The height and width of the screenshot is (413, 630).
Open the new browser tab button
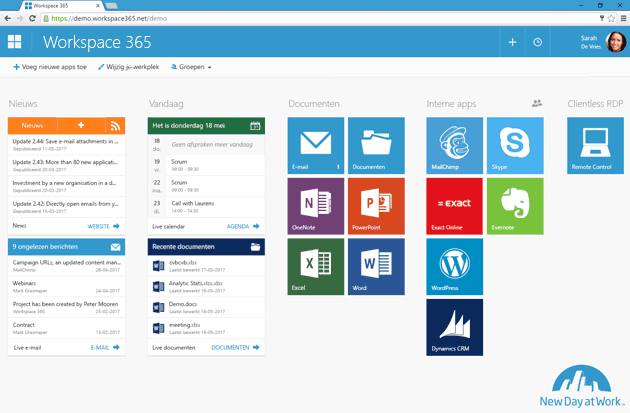[111, 6]
